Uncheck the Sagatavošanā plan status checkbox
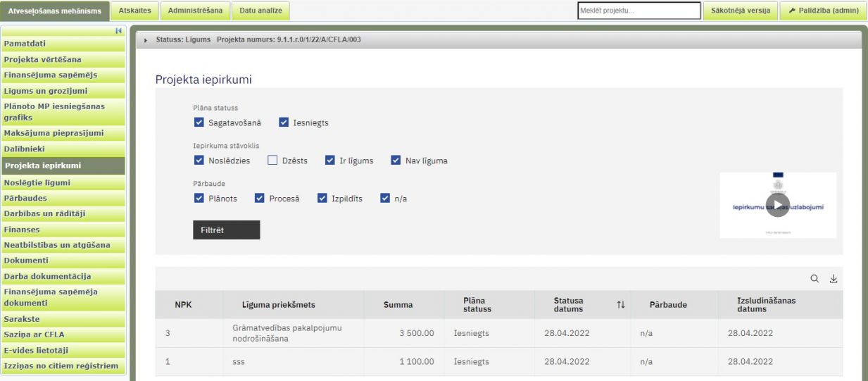Viewport: 868px width, 381px height. (199, 123)
